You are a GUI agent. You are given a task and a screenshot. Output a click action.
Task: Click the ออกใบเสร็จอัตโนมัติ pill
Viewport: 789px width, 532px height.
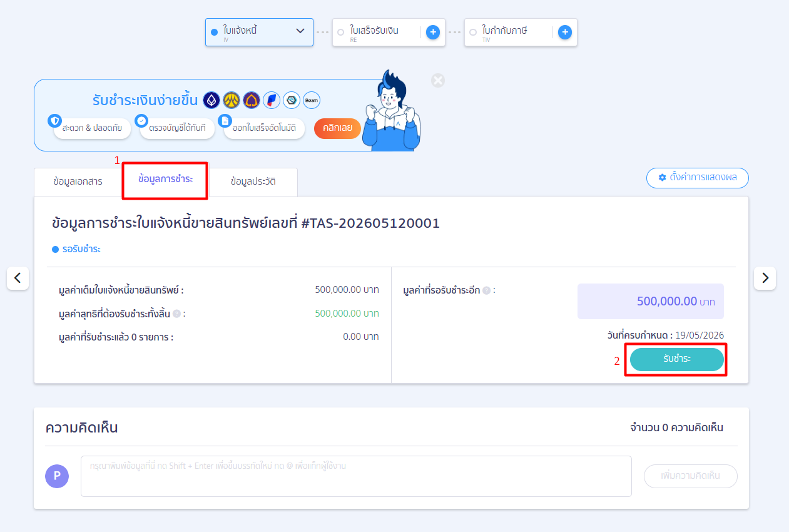(264, 128)
